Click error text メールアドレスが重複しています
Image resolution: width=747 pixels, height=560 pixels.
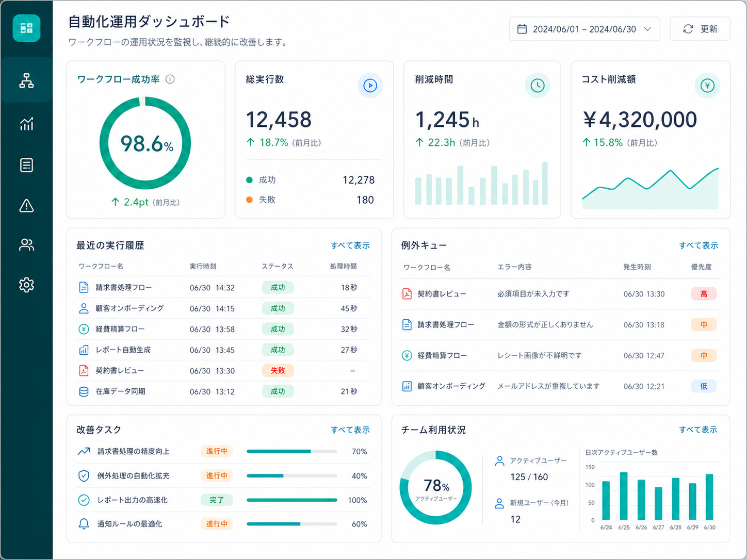coord(548,386)
